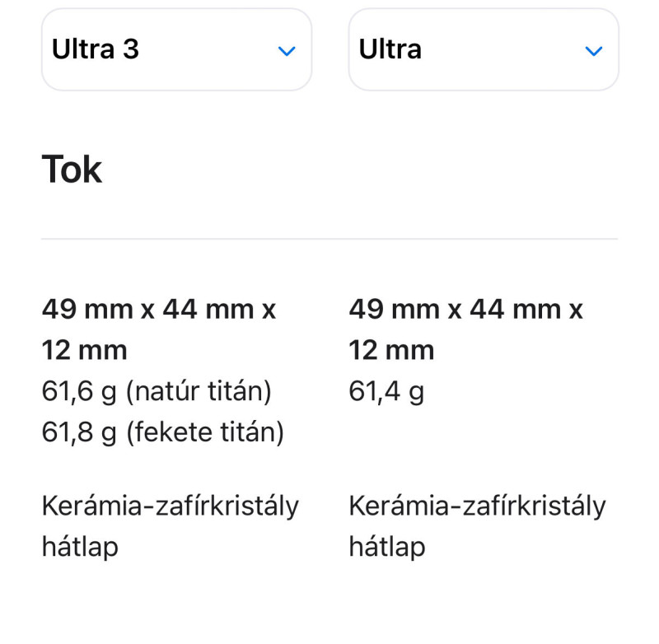Click Ultra 3's 'Kerámia-zafírkristály' text

(171, 506)
